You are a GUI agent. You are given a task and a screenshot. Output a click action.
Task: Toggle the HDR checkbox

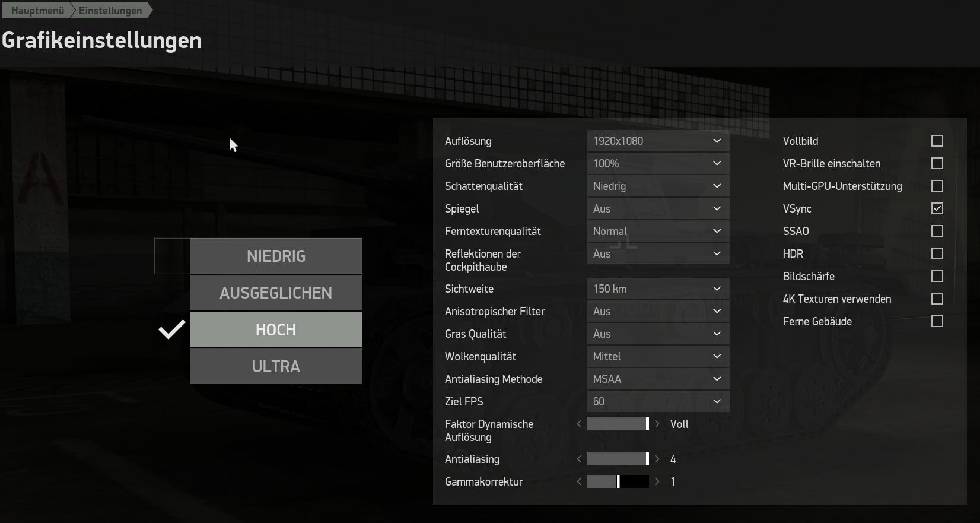click(x=937, y=253)
